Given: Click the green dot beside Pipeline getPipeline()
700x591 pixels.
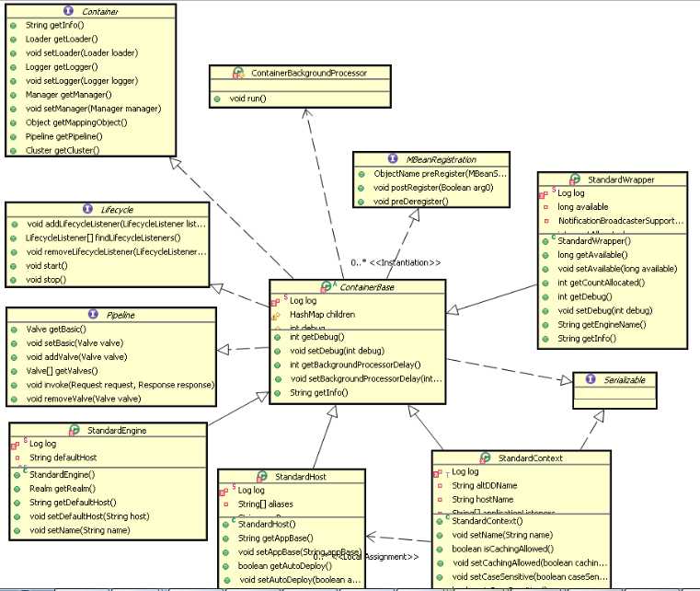Looking at the screenshot, I should [x=14, y=136].
